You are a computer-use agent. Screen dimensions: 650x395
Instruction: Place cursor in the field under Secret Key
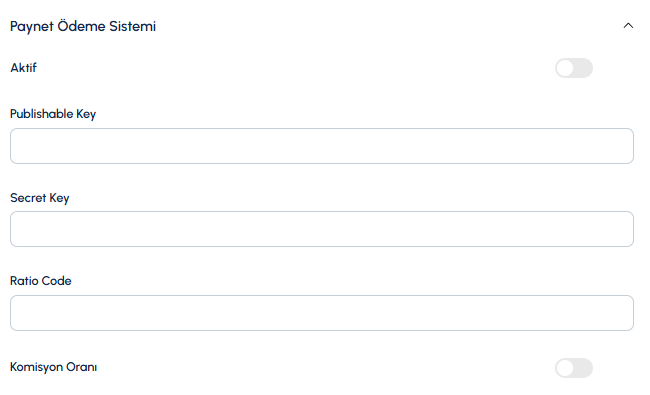(322, 229)
